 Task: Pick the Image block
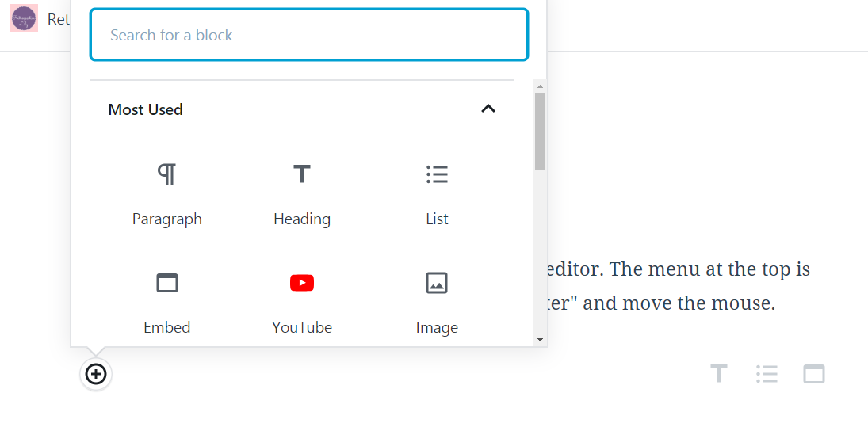437,303
